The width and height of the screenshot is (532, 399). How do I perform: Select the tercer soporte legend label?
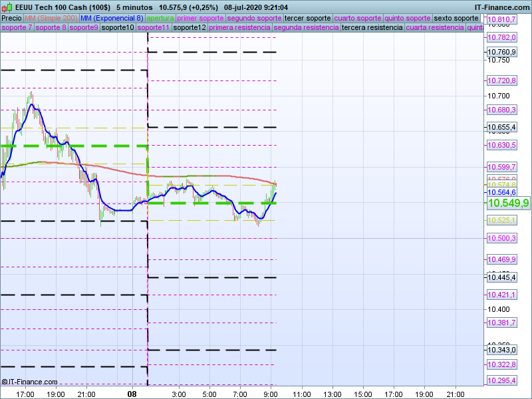[307, 18]
